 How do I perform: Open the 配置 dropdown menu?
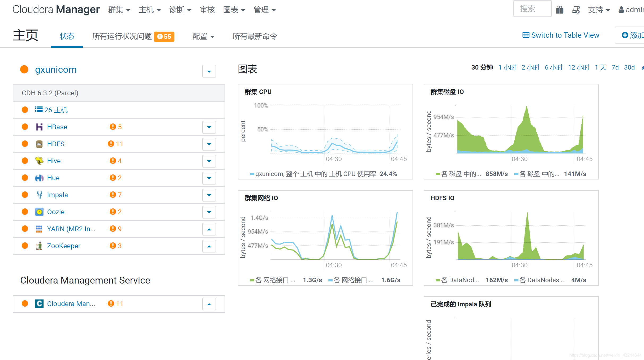tap(203, 36)
